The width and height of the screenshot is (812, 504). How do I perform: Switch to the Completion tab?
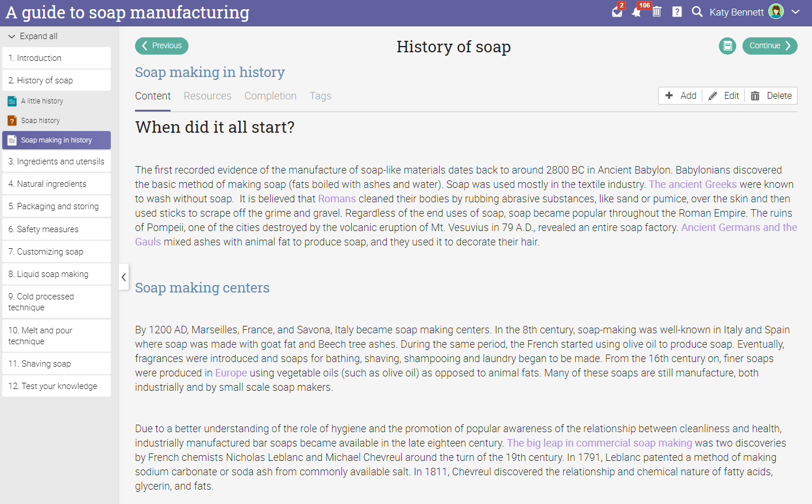270,96
